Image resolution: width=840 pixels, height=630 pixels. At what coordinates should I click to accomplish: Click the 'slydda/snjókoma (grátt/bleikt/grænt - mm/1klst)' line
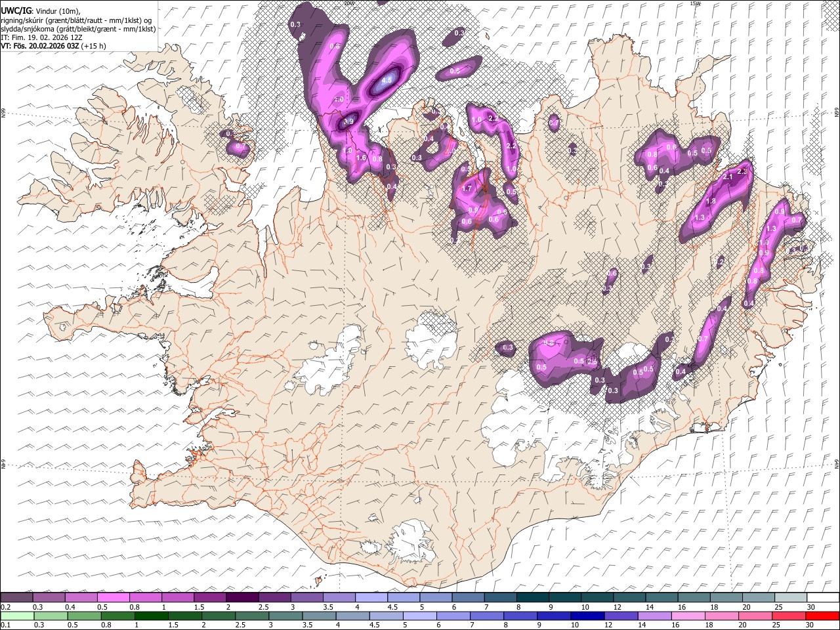point(78,29)
